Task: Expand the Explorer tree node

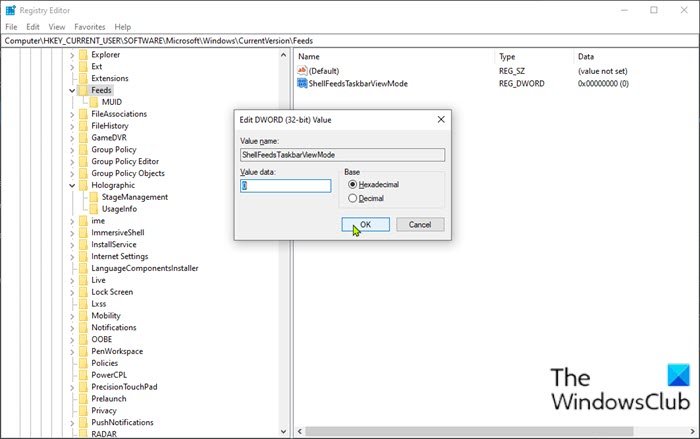Action: click(x=72, y=55)
